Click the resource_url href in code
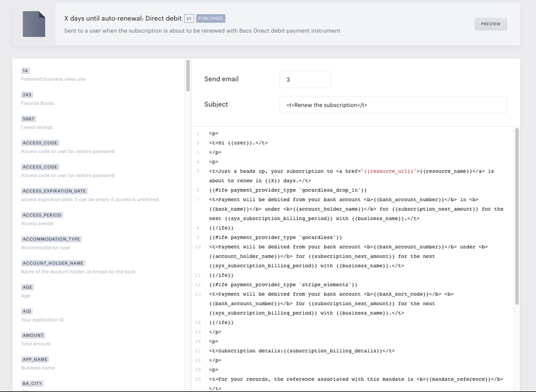536x392 pixels. point(389,171)
